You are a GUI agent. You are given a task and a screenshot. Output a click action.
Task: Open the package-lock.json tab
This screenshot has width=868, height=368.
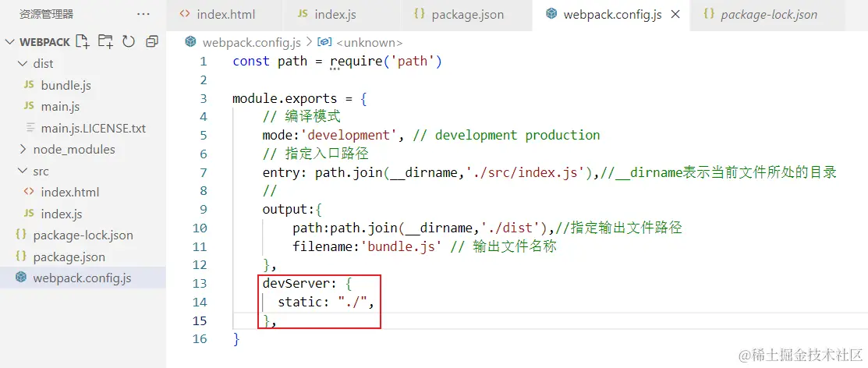[x=768, y=15]
